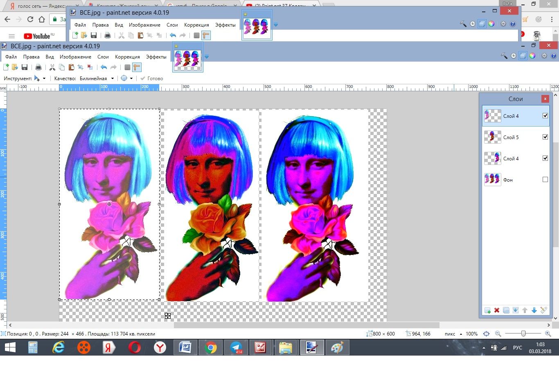Click the red Delete Layer icon in Слои panel
Viewport: 559px width, 392px height.
(x=497, y=311)
